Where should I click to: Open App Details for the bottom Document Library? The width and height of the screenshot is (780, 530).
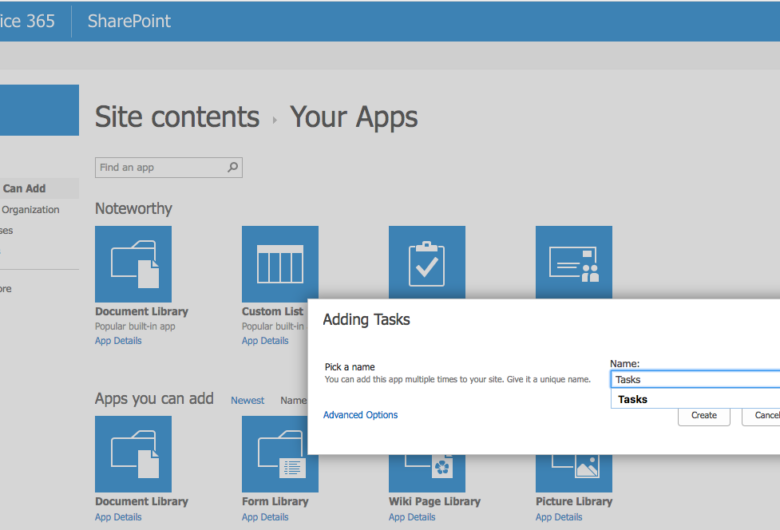118,517
